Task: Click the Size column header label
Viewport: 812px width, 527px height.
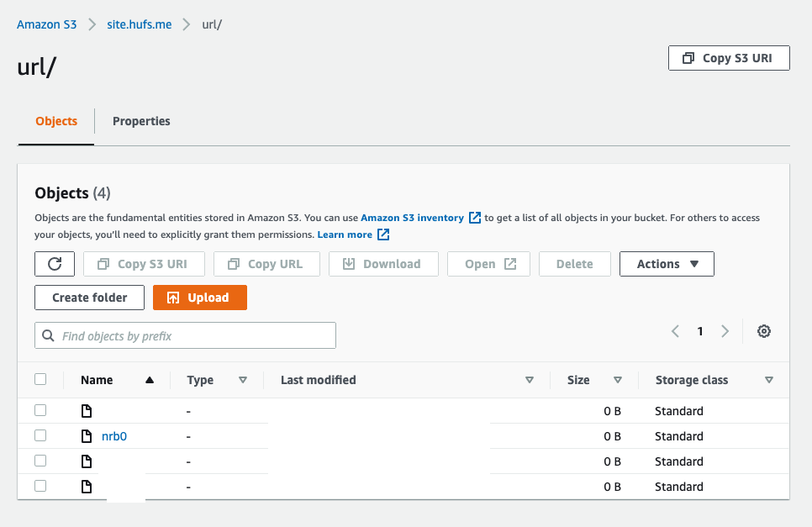Action: coord(578,380)
